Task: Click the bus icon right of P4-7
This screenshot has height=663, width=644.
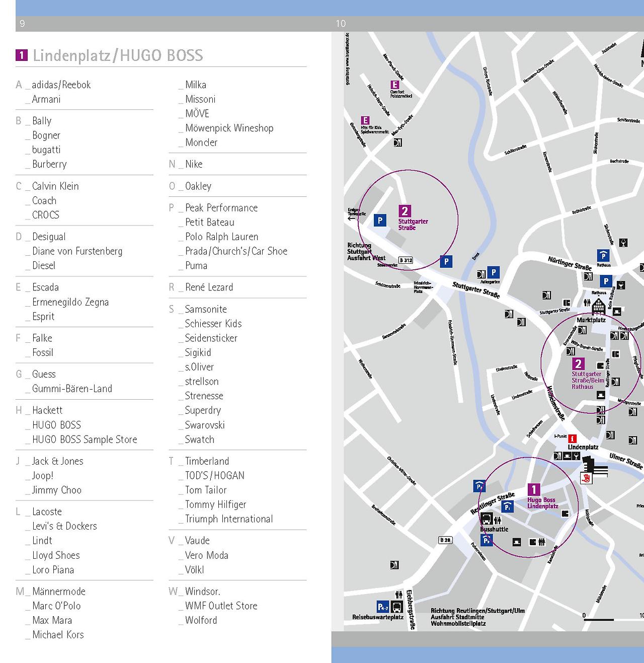Action: [x=397, y=607]
